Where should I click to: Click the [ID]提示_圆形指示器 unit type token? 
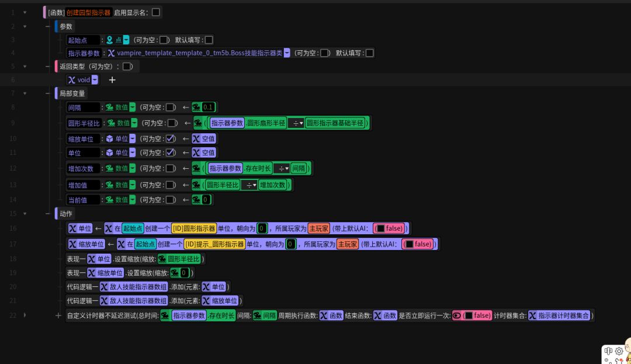[214, 244]
